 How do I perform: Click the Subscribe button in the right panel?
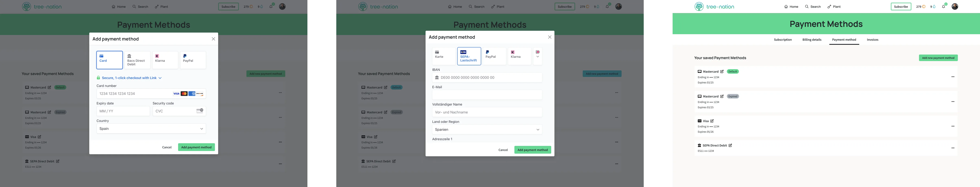[901, 7]
